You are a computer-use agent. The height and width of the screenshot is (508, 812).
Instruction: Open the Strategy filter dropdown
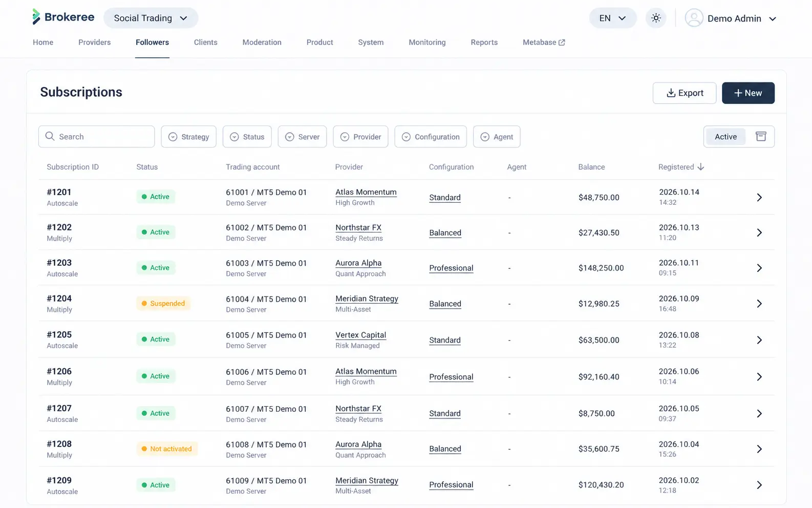pos(188,137)
